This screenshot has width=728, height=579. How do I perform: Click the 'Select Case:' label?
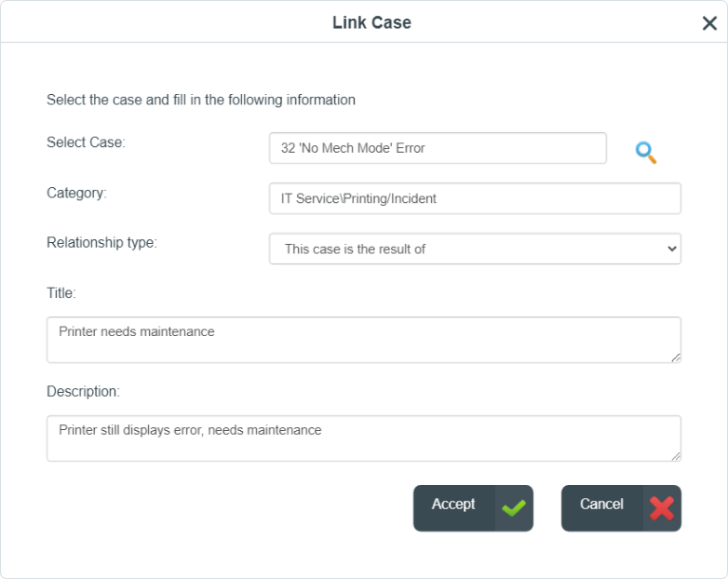click(86, 142)
